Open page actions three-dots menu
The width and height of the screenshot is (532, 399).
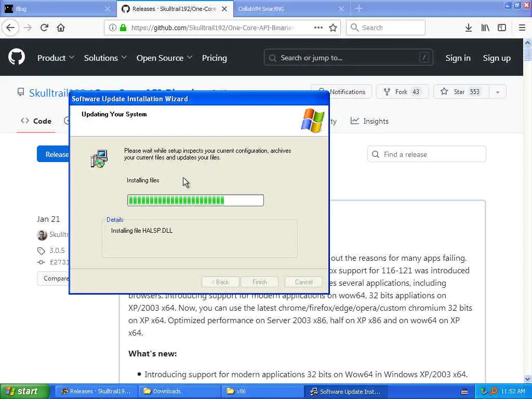click(318, 28)
